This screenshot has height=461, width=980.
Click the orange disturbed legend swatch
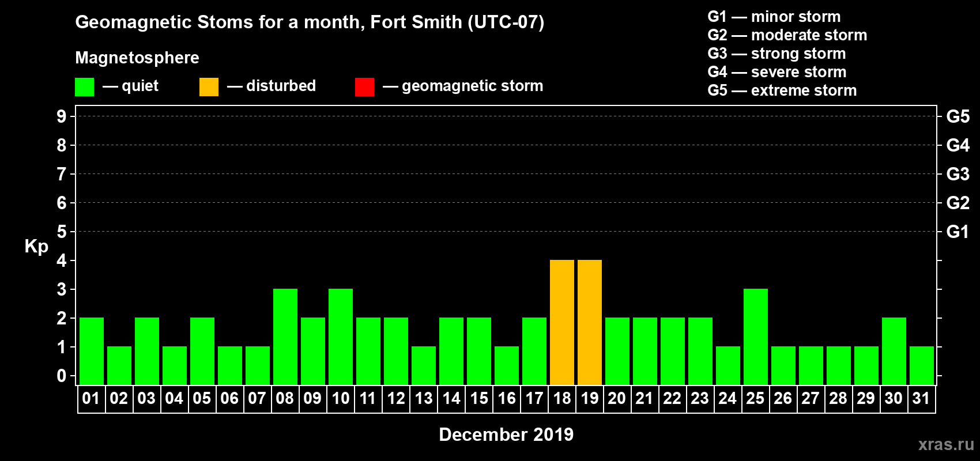[209, 87]
